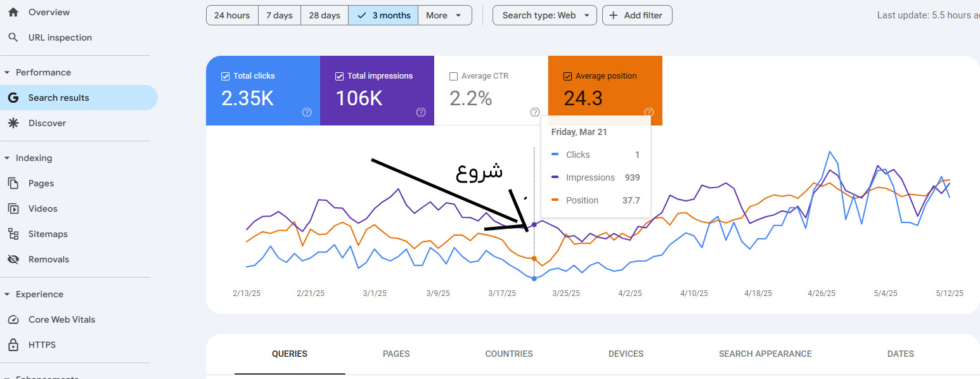
Task: Switch to the Pages tab
Action: click(396, 354)
